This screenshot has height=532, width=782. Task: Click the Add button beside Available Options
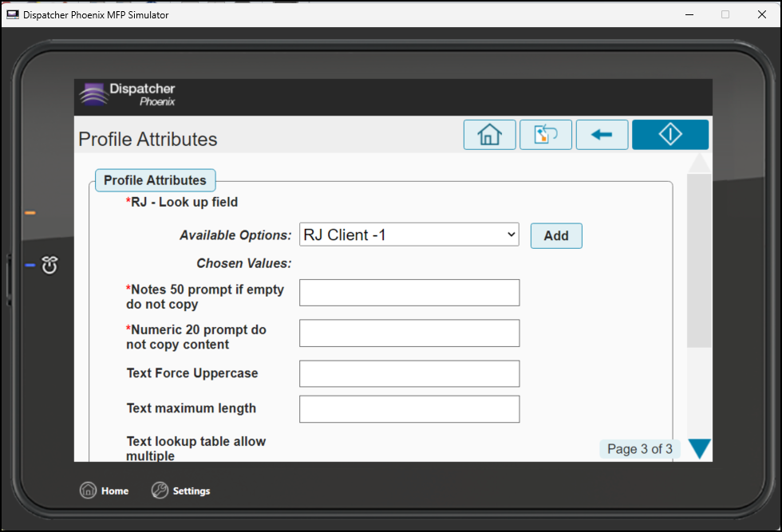(x=556, y=236)
